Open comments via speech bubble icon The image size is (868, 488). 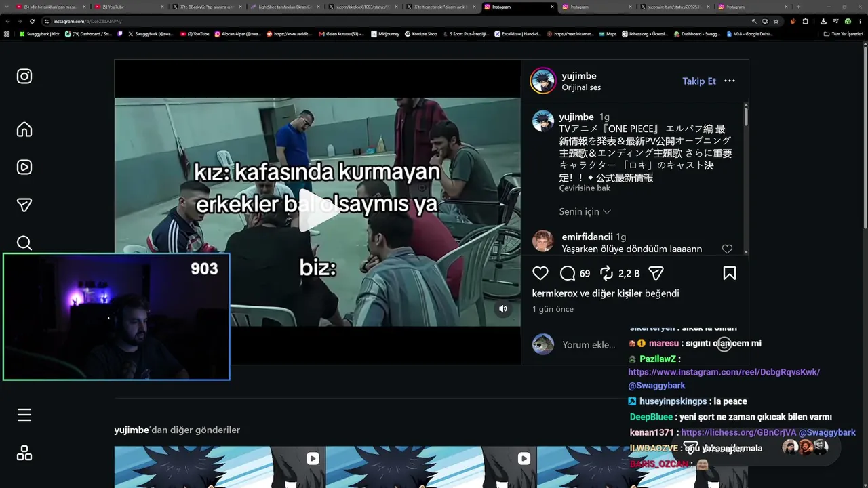pyautogui.click(x=568, y=273)
